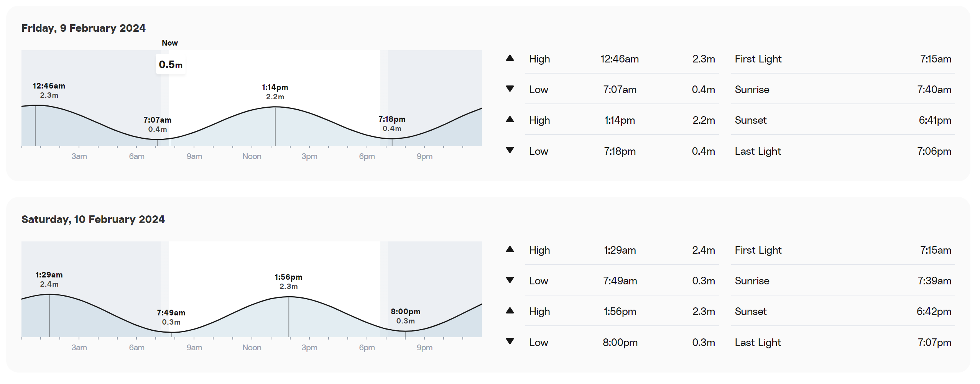
Task: Click Friday's 12:46am high tide arrow icon
Action: click(510, 58)
